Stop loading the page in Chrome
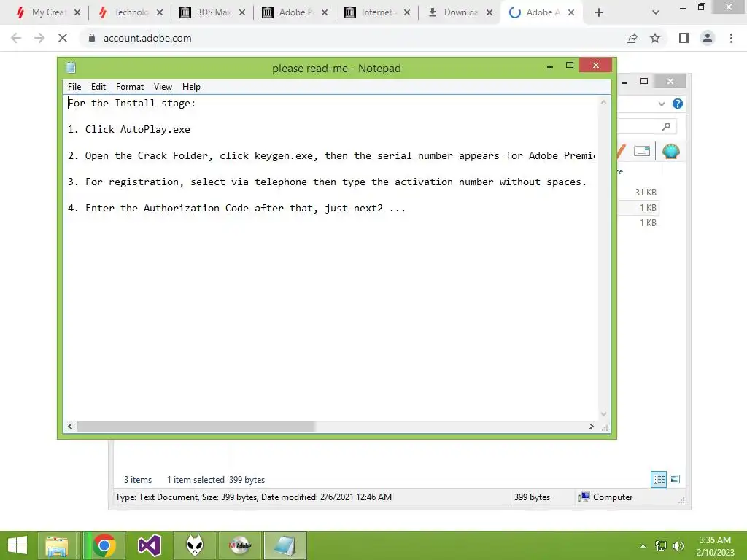 (63, 38)
